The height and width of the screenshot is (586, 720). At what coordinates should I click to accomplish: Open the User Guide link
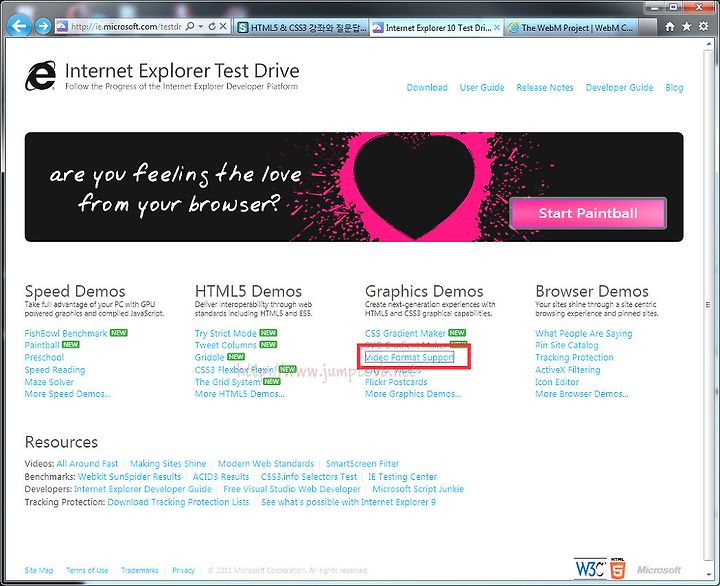[x=482, y=87]
